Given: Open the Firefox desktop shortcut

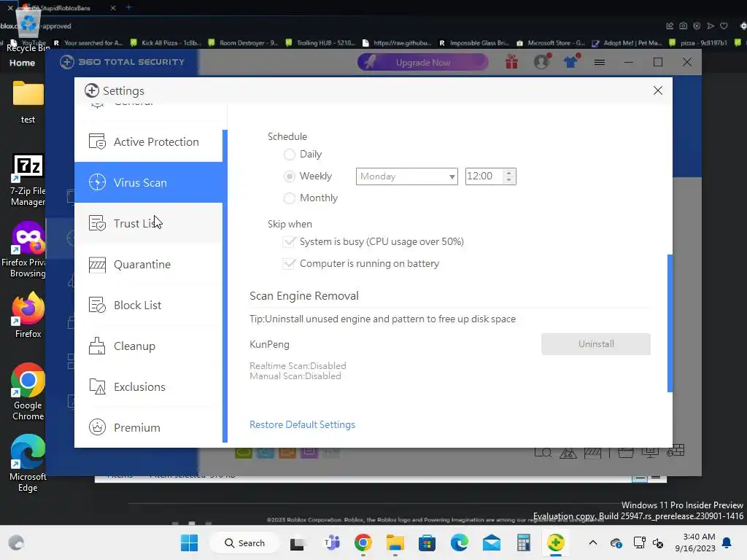Looking at the screenshot, I should click(x=28, y=315).
